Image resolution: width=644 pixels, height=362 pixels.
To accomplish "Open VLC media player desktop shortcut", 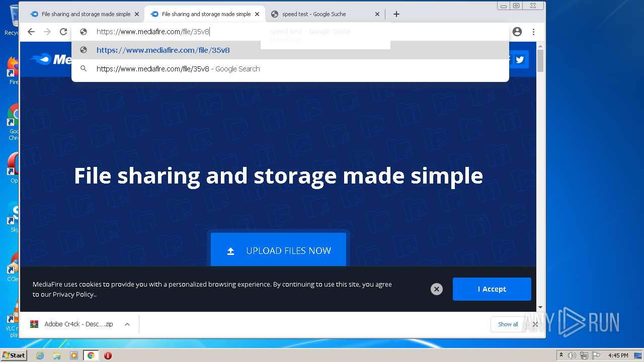I will coord(13,318).
